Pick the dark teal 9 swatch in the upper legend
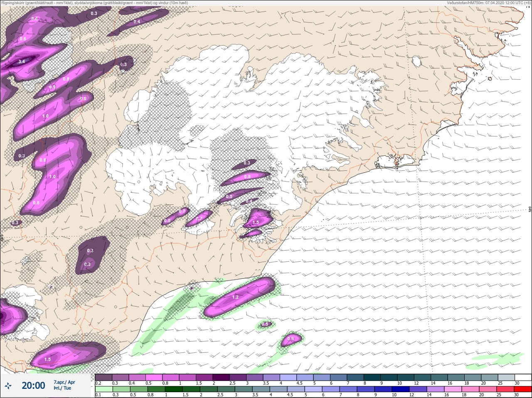Viewport: 532px width, 398px height. point(389,377)
